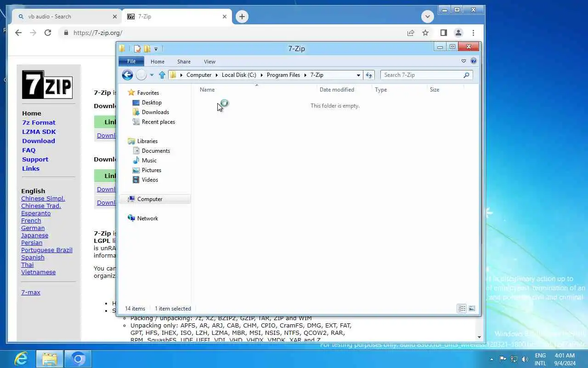Open Explorer help question mark icon

point(474,61)
